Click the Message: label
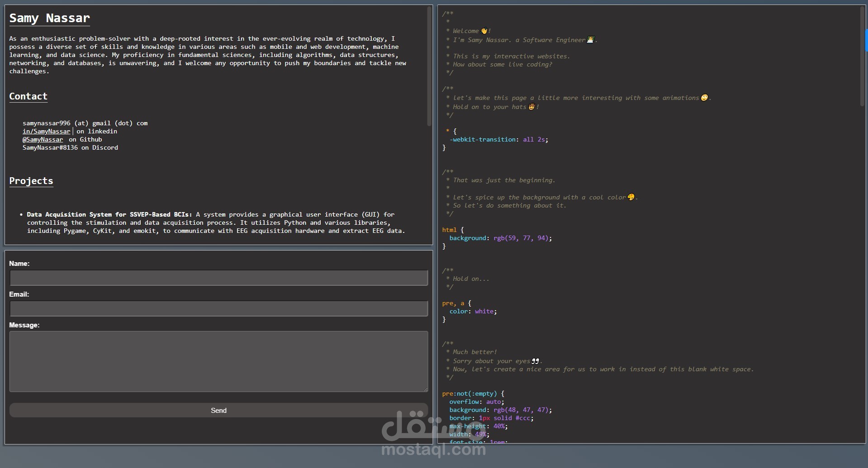 [24, 325]
